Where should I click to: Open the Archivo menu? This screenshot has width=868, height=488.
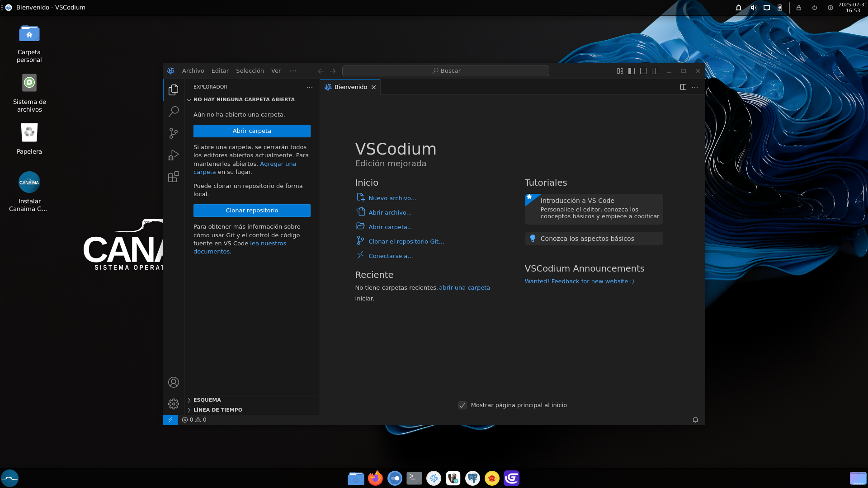(193, 70)
